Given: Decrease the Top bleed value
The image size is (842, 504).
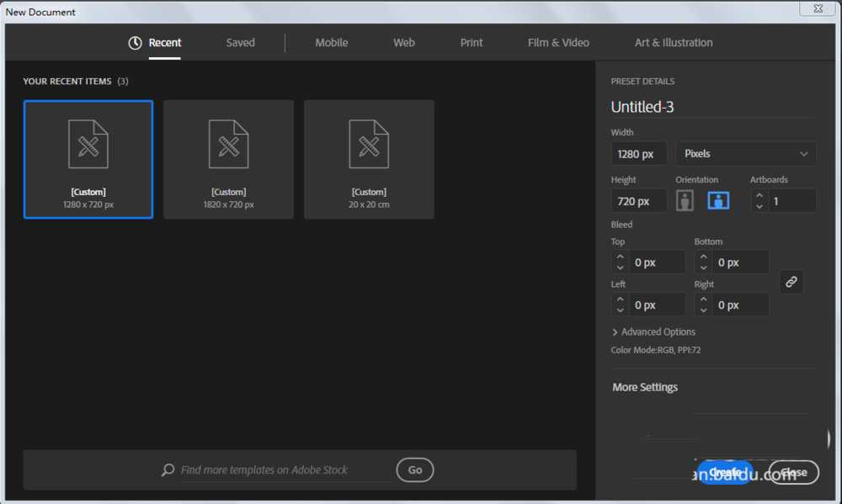Looking at the screenshot, I should tap(621, 268).
